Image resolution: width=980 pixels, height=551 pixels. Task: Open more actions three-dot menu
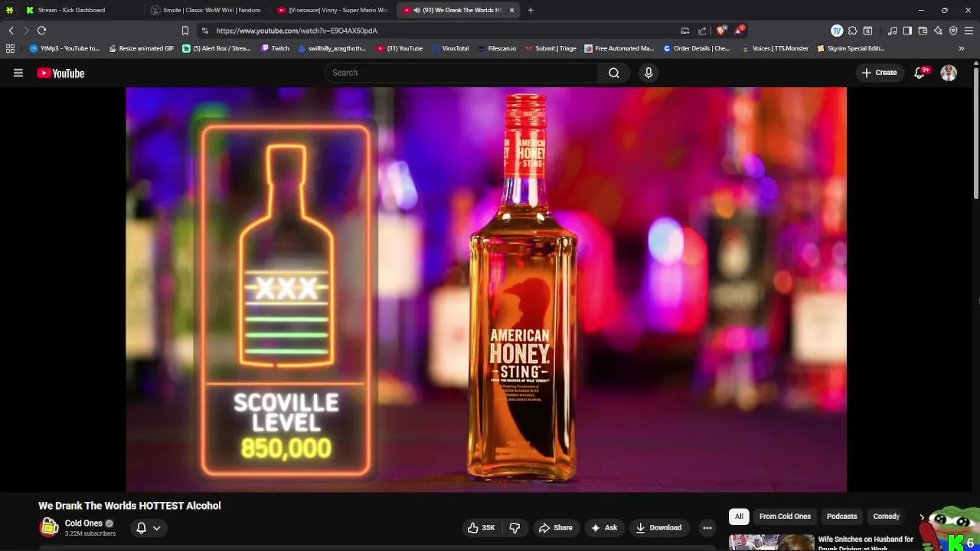[x=707, y=527]
